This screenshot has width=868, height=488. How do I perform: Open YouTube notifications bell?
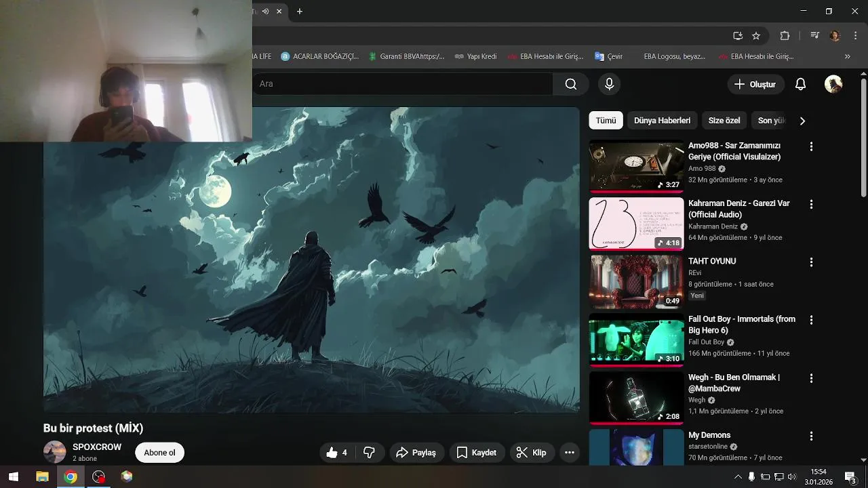800,84
